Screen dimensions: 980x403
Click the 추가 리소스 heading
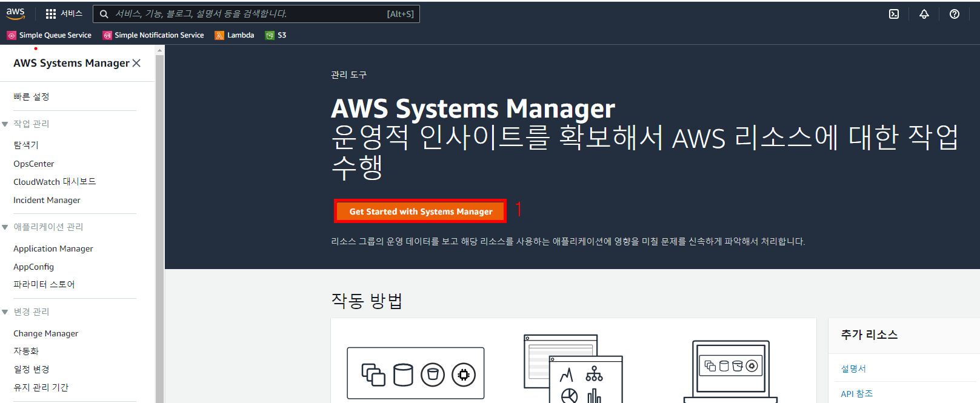tap(869, 335)
